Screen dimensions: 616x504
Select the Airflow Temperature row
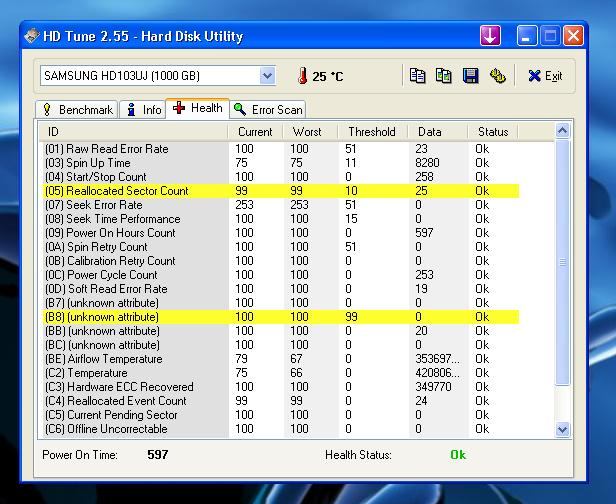pos(281,359)
